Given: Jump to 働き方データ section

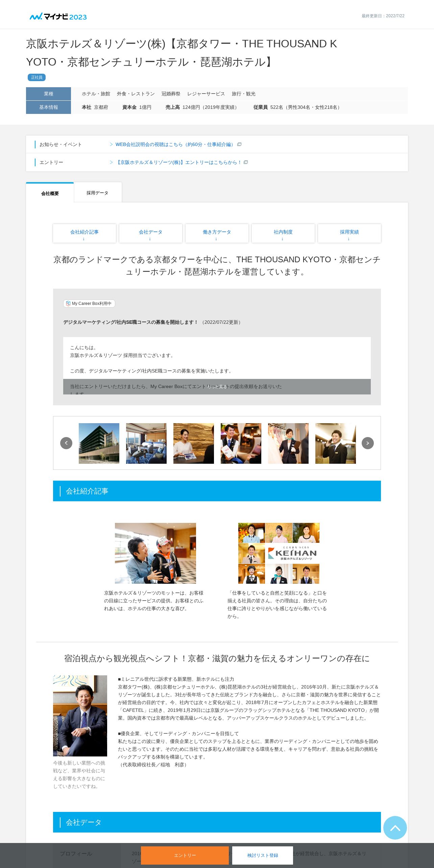Looking at the screenshot, I should 217,233.
